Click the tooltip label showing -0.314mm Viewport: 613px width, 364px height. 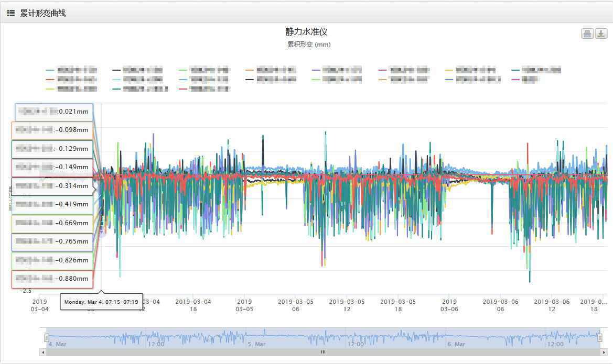coord(52,186)
